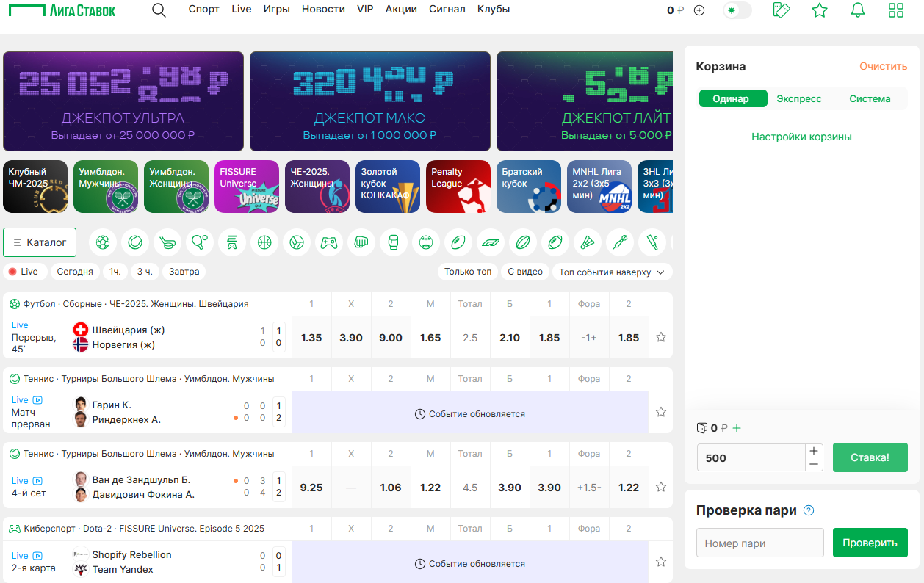
Task: Favorite the Ван де Зандшульп match star
Action: (661, 487)
